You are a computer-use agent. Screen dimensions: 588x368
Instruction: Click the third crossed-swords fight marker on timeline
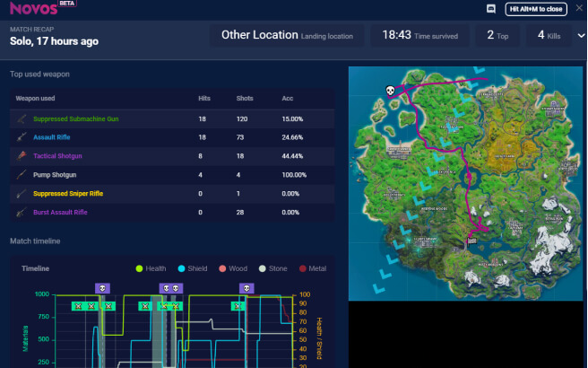[x=108, y=306]
